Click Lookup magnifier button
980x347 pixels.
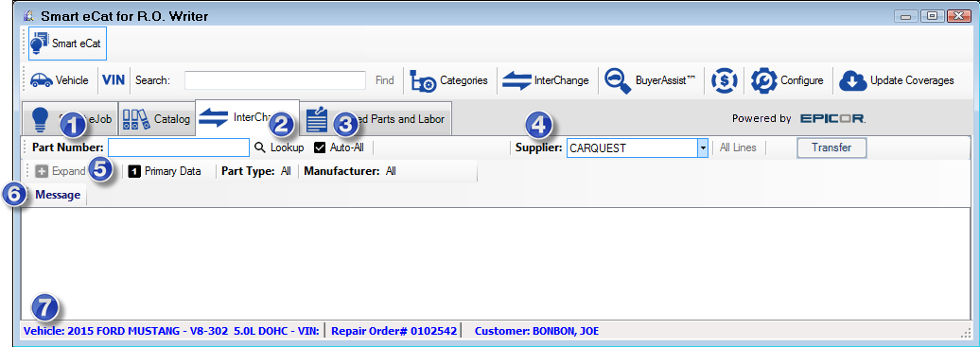coord(279,147)
